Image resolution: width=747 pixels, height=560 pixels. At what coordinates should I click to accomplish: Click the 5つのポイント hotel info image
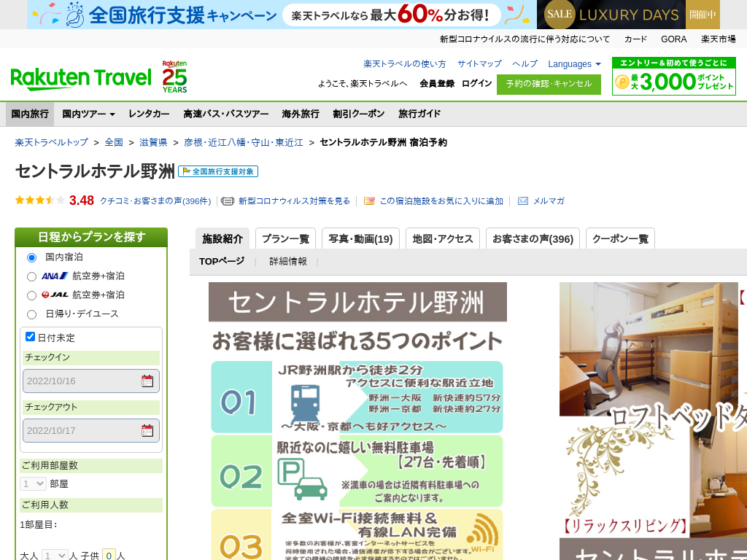(x=357, y=421)
